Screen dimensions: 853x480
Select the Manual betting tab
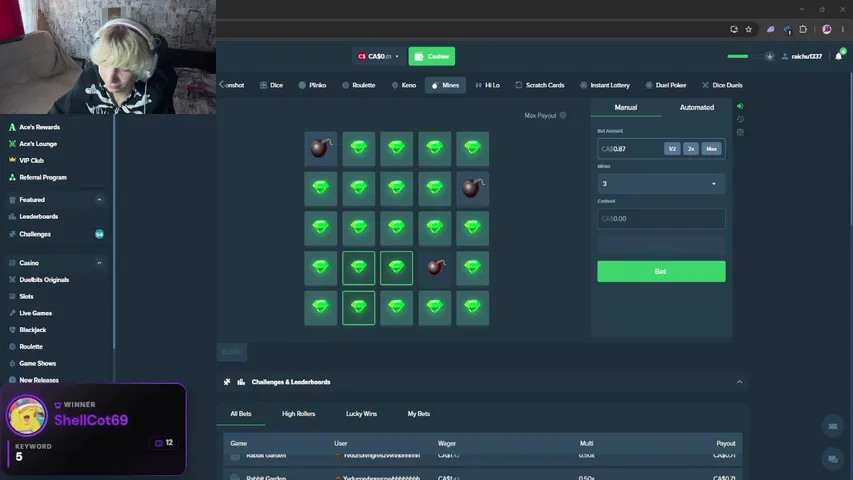[626, 108]
